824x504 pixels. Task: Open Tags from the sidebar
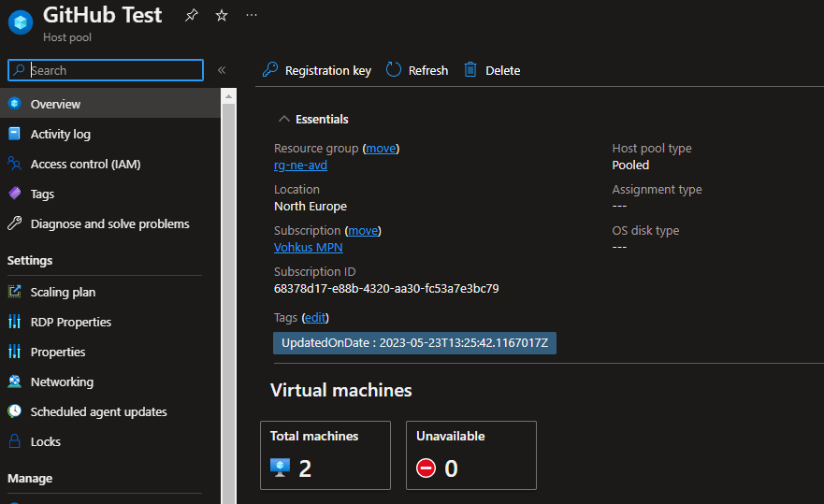click(42, 194)
